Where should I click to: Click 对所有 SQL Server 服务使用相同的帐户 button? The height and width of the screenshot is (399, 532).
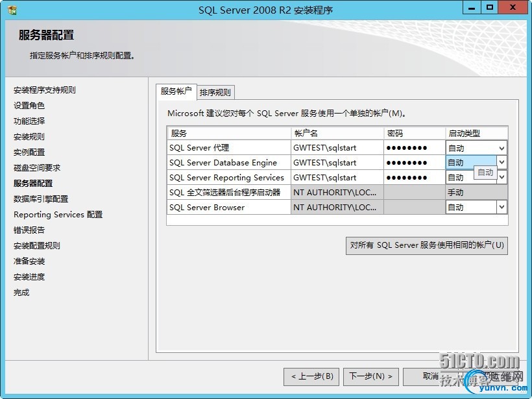pyautogui.click(x=427, y=245)
